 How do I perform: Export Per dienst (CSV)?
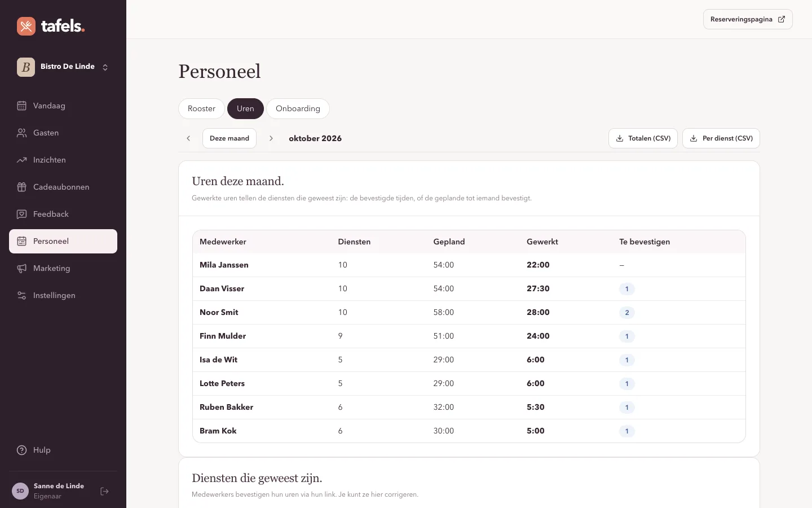(x=721, y=138)
